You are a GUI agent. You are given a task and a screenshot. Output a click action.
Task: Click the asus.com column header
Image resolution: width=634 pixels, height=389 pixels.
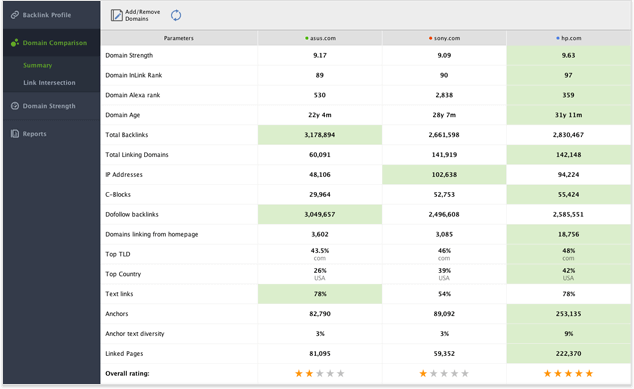point(320,38)
